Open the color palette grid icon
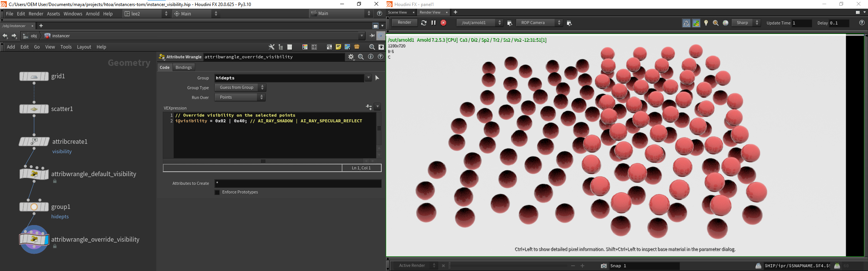 coord(305,47)
